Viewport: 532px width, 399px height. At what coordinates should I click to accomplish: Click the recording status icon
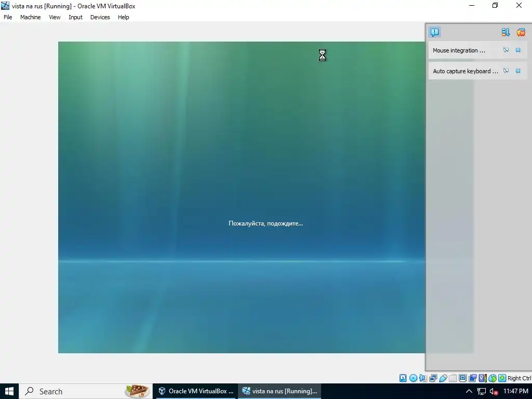point(472,378)
